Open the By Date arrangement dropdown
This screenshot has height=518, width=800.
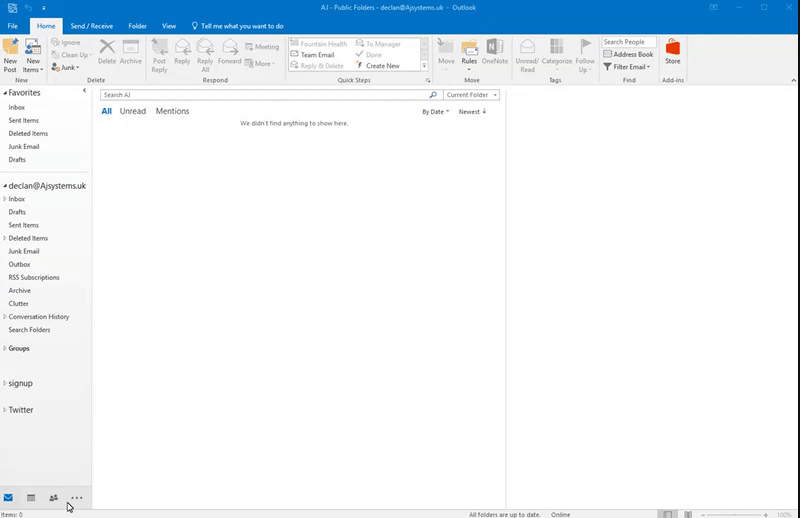tap(435, 112)
